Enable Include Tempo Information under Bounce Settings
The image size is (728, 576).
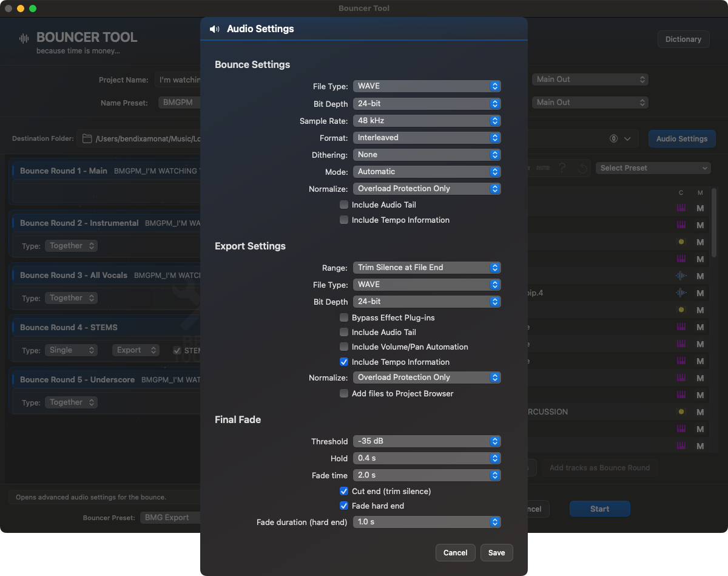click(344, 220)
